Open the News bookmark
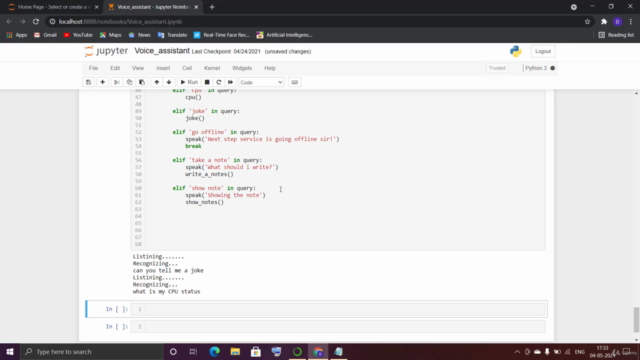 point(140,35)
